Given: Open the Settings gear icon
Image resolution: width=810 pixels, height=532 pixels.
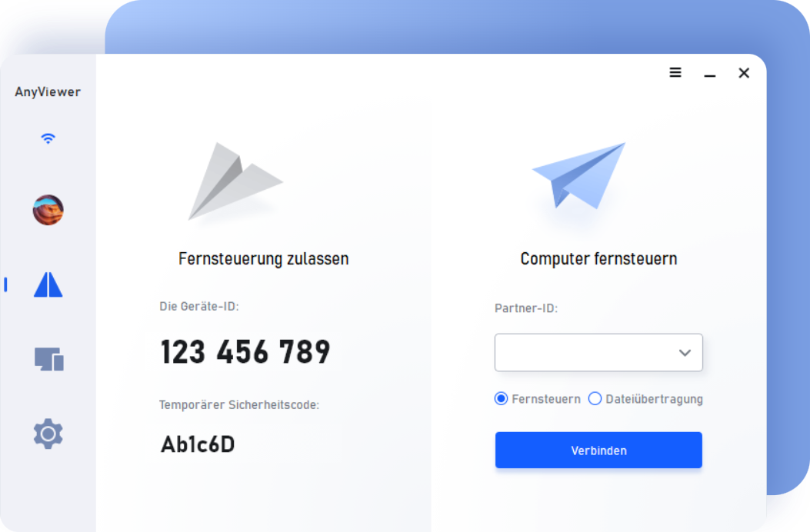Looking at the screenshot, I should [48, 434].
